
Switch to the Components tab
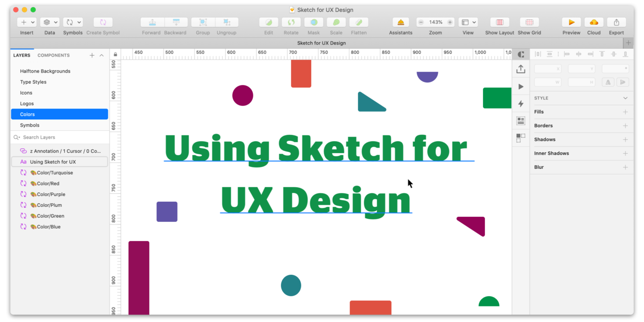pyautogui.click(x=54, y=55)
